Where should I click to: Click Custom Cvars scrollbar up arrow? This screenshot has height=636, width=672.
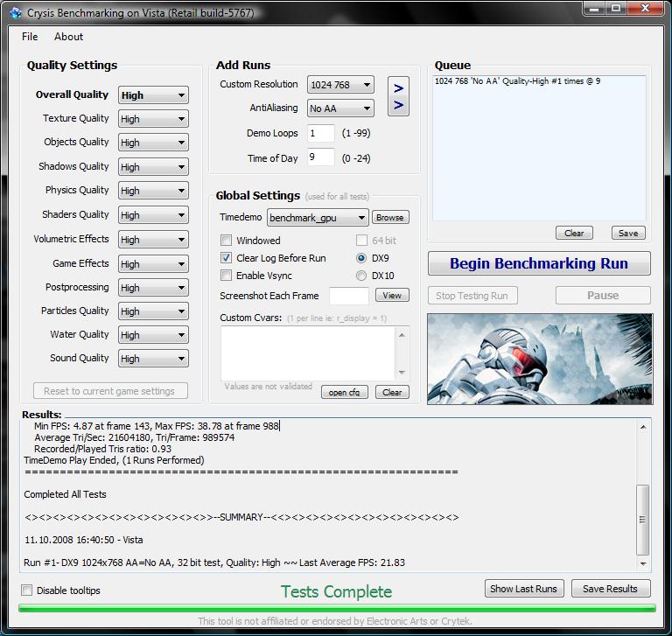402,335
